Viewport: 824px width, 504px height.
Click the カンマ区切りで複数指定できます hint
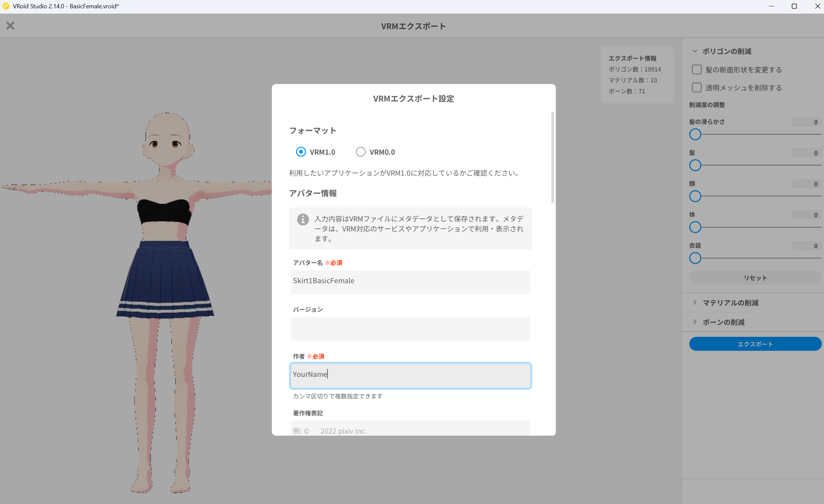[x=337, y=396]
